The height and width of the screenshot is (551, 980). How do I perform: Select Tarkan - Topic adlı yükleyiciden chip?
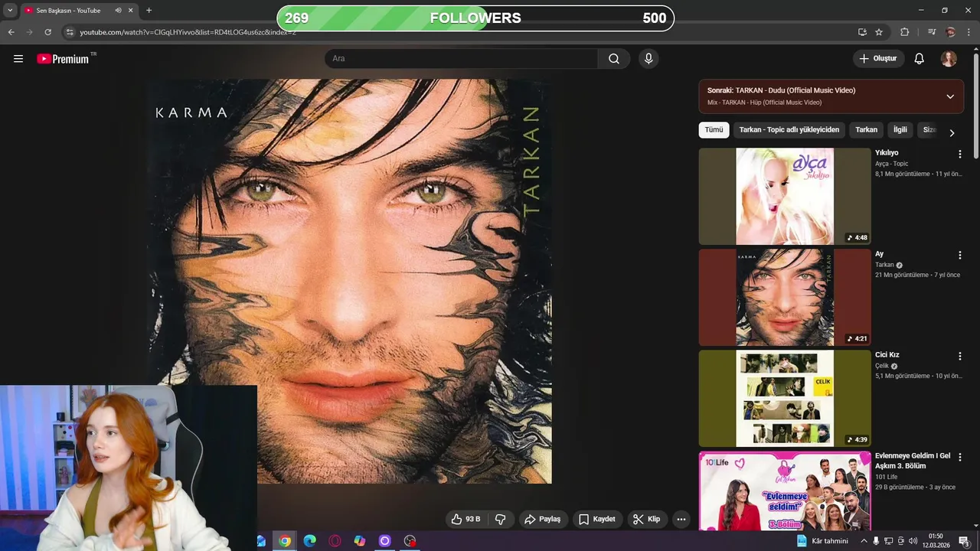(789, 130)
